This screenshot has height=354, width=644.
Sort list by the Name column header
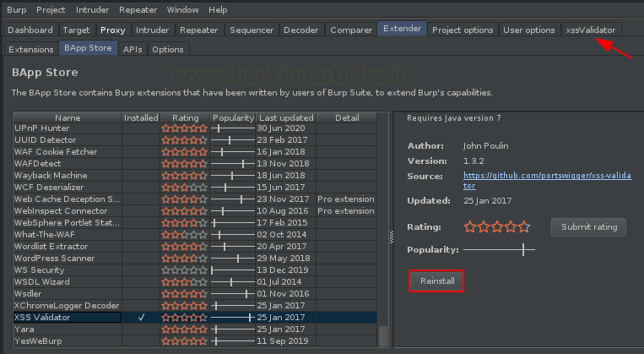[x=67, y=117]
